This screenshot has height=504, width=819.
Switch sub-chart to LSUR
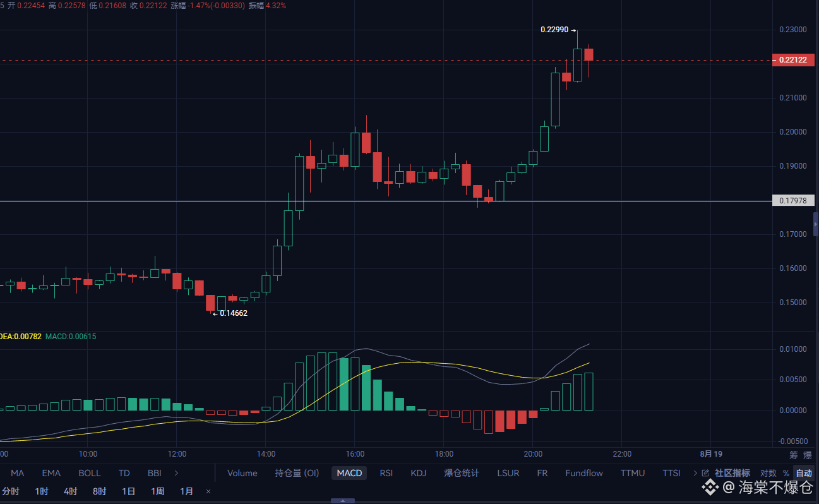508,473
